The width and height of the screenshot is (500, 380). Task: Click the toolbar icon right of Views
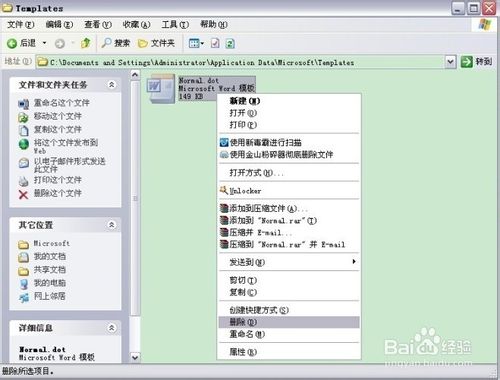215,43
